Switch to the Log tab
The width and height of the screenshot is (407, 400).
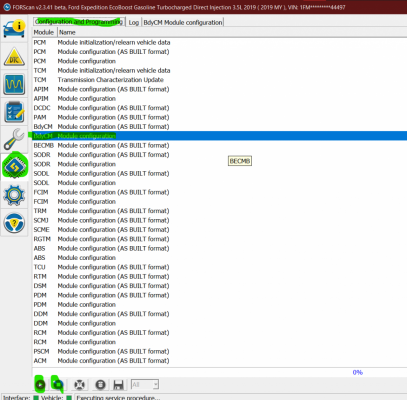(x=134, y=22)
